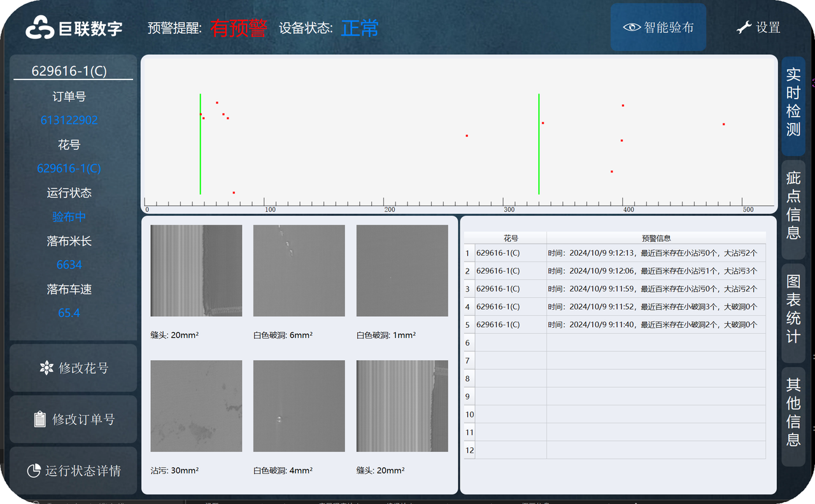The image size is (815, 504).
Task: Click the 落布米长 value 6634
Action: point(69,265)
